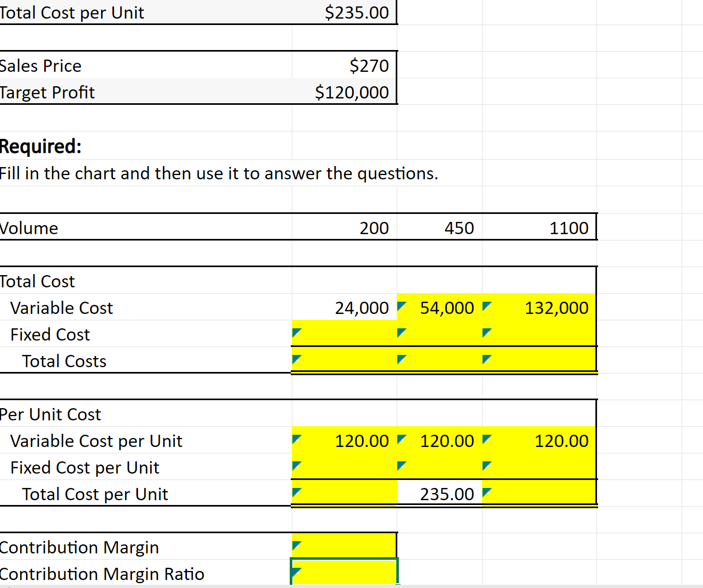Click the 'Sales Price' label cell
The height and width of the screenshot is (588, 703).
(146, 65)
